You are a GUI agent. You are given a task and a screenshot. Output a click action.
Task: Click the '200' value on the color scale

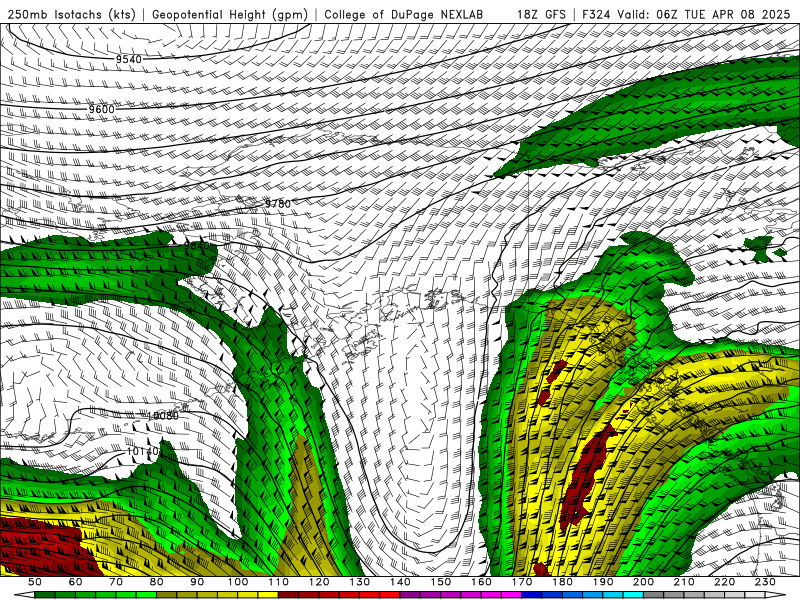[x=644, y=582]
